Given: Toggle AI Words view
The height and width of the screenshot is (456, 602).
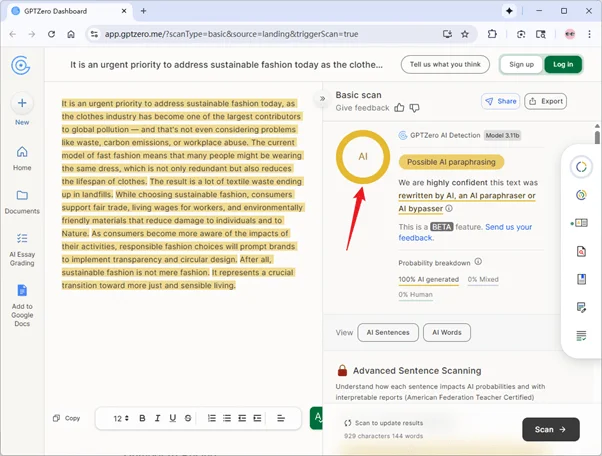Looking at the screenshot, I should 447,332.
